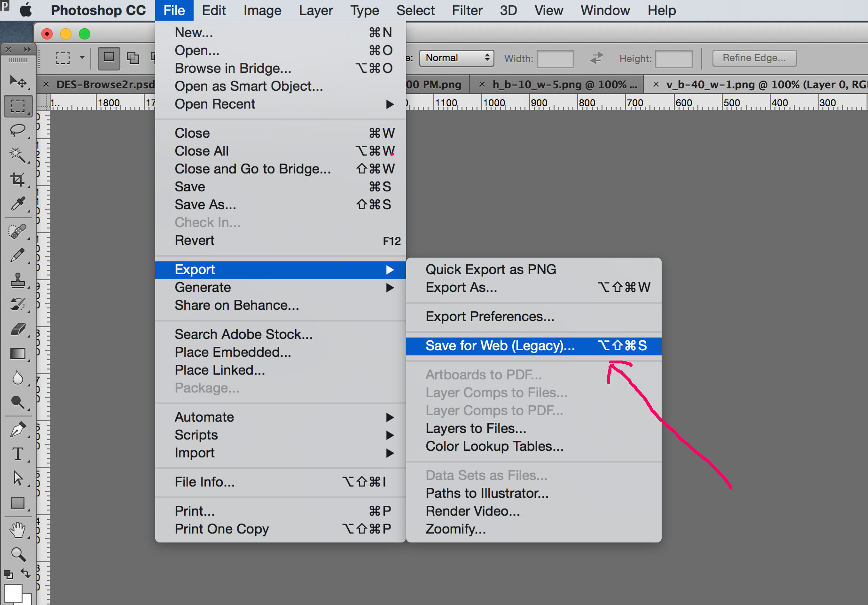
Task: Select the Eyedropper tool
Action: [17, 204]
